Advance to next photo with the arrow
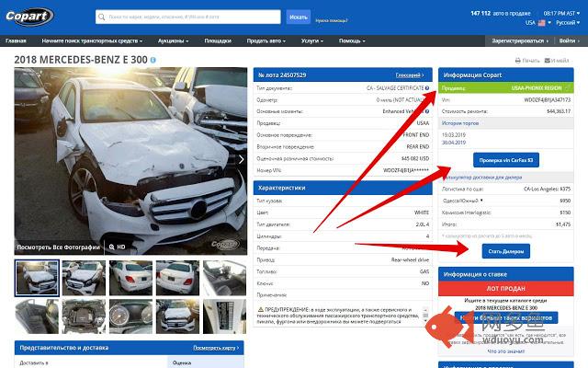This screenshot has width=588, height=368. [x=241, y=159]
